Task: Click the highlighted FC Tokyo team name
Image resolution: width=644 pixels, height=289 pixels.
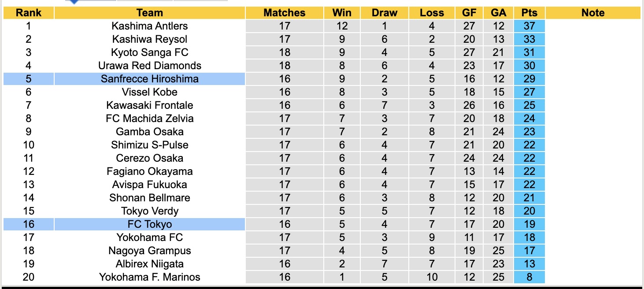Action: point(150,224)
